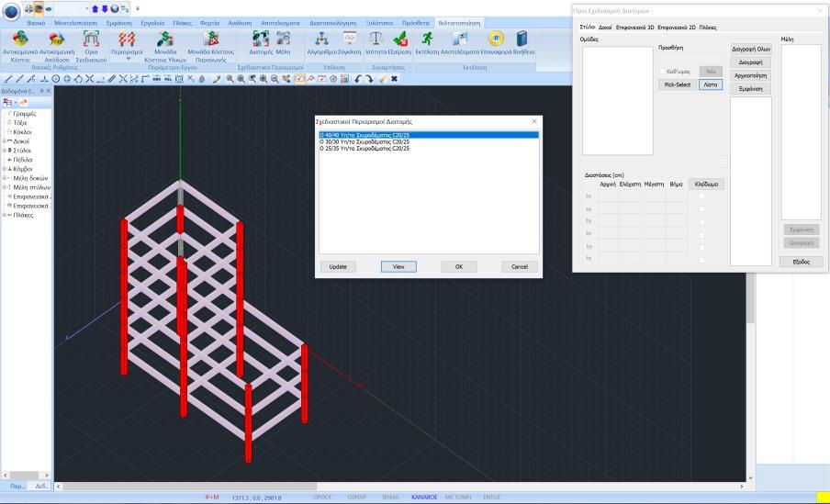Click the blue up arrow in quick access bar
Screen dimensions: 830x504
click(x=95, y=9)
